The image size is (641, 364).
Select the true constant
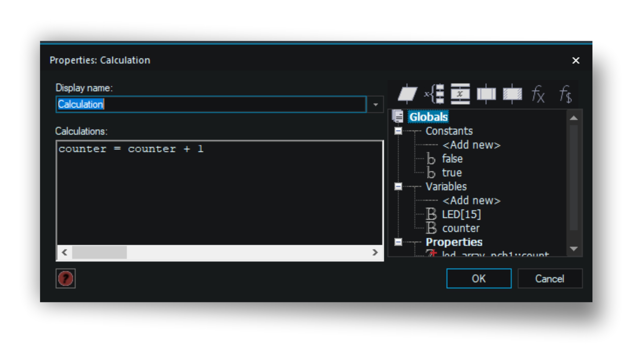click(452, 173)
